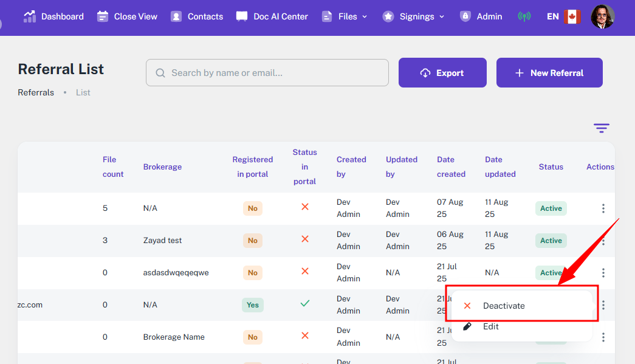Expand the Files dropdown menu

tap(345, 16)
